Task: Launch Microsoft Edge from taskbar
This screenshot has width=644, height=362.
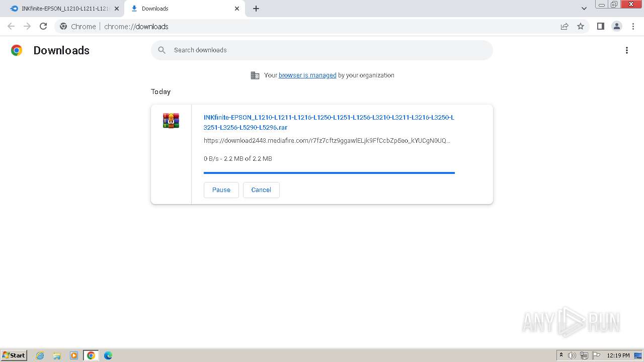Action: click(108, 355)
